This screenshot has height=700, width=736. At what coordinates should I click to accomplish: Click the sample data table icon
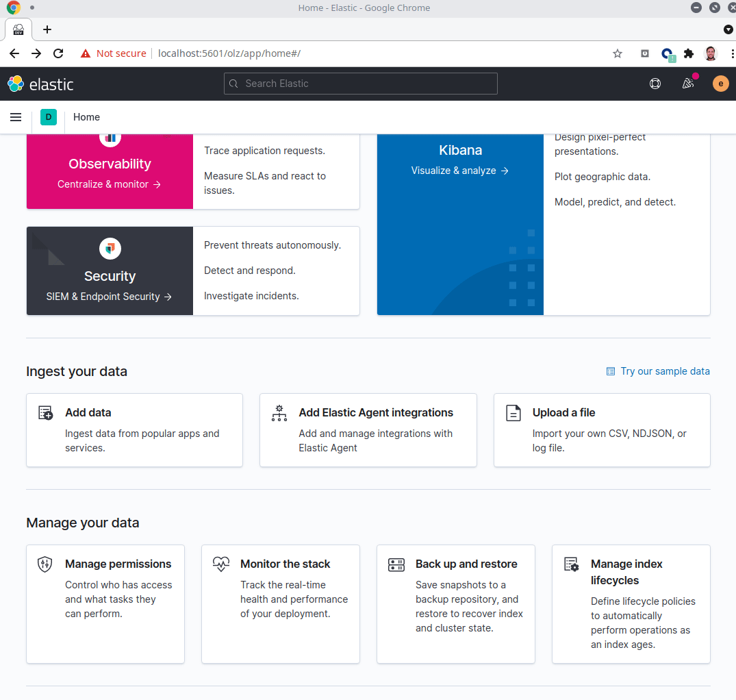610,371
